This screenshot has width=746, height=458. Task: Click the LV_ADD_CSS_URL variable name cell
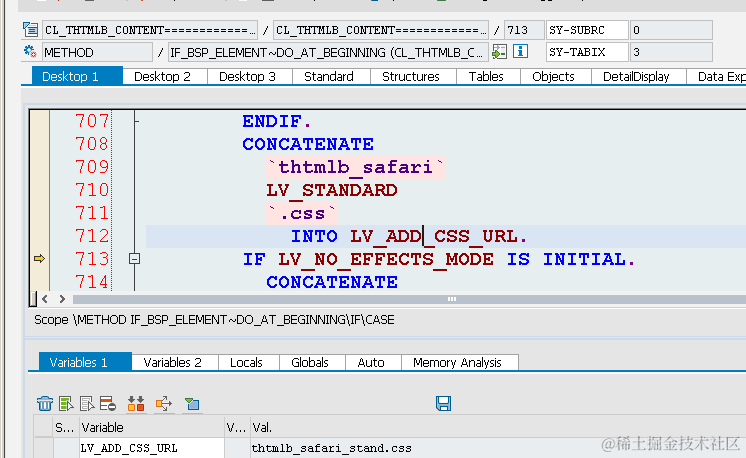pyautogui.click(x=152, y=448)
